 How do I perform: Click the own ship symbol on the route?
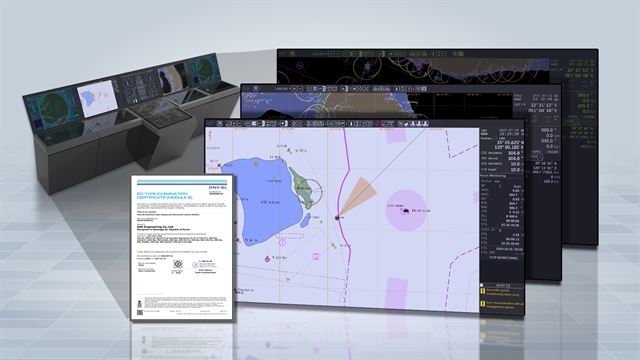coord(337,218)
